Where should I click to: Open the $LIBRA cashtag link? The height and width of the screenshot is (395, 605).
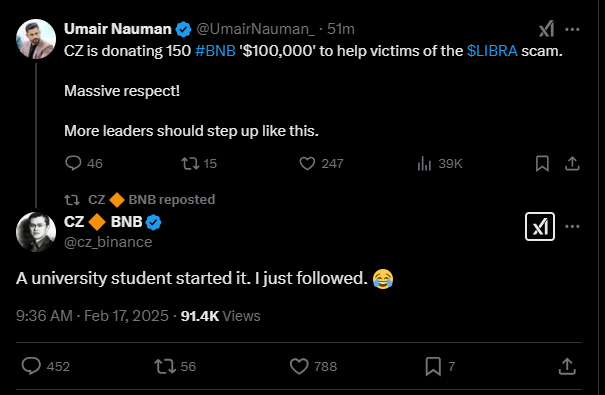[492, 51]
